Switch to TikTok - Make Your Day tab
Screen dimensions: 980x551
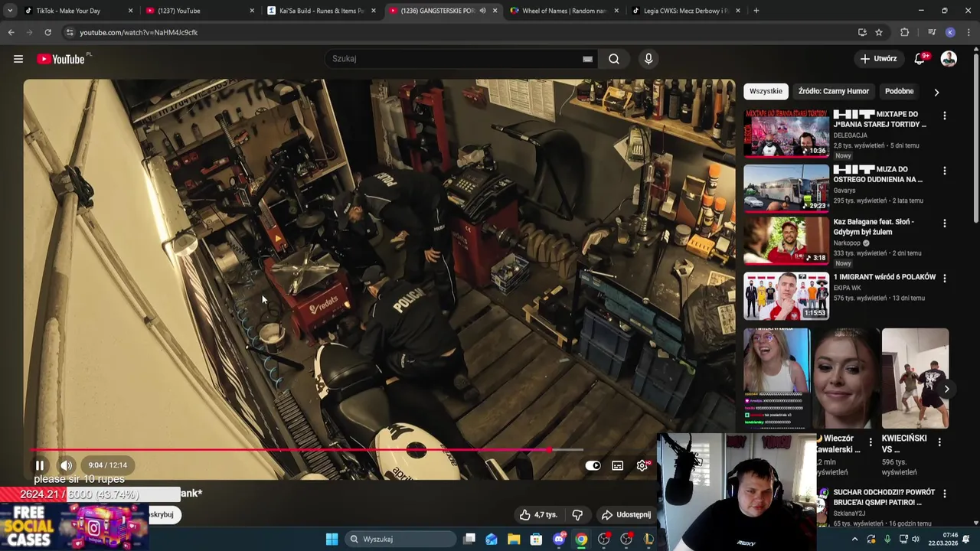(69, 11)
